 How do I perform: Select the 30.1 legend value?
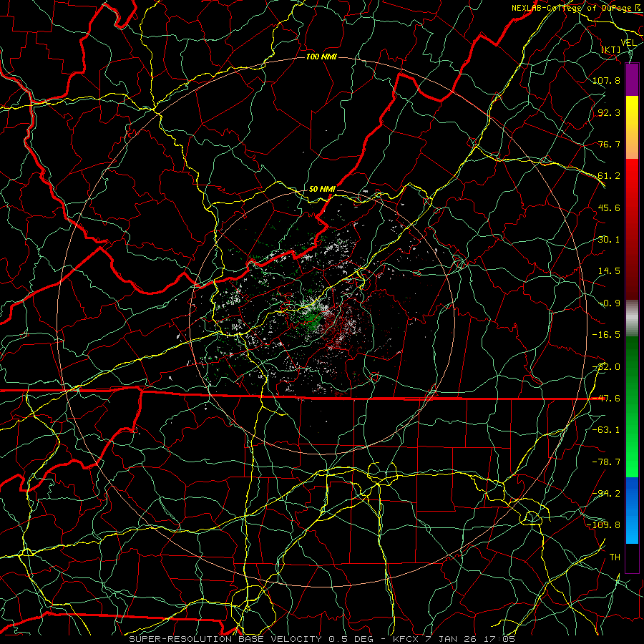[x=609, y=240]
